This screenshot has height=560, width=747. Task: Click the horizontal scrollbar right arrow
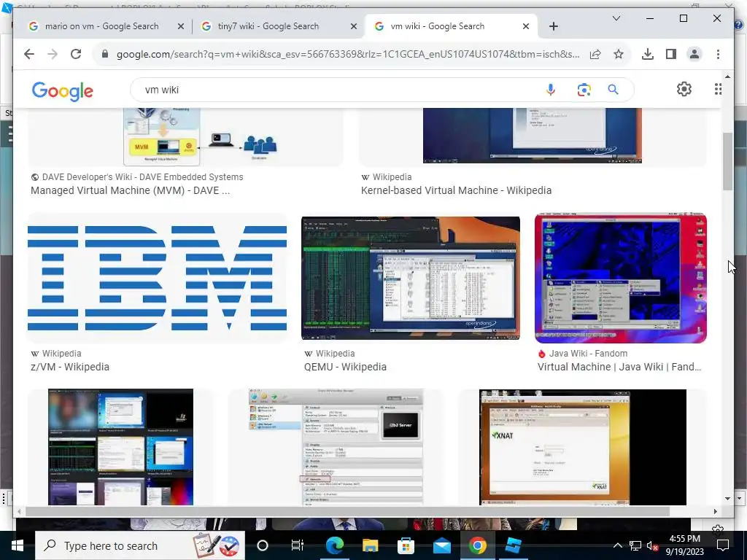coord(716,511)
